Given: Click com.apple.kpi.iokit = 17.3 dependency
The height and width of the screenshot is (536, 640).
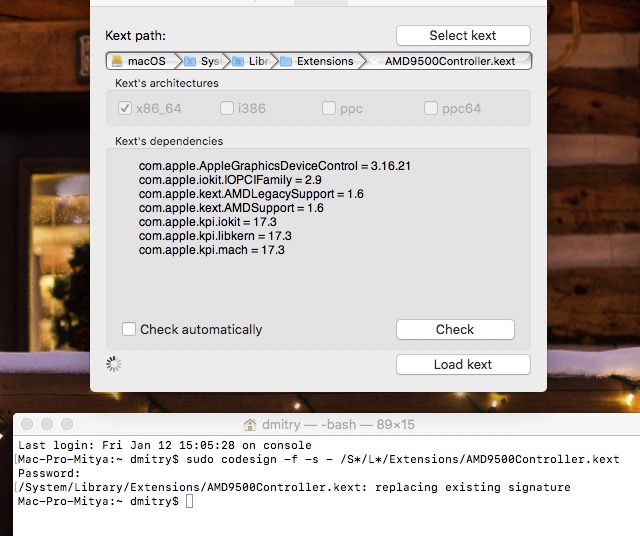Looking at the screenshot, I should (x=207, y=222).
